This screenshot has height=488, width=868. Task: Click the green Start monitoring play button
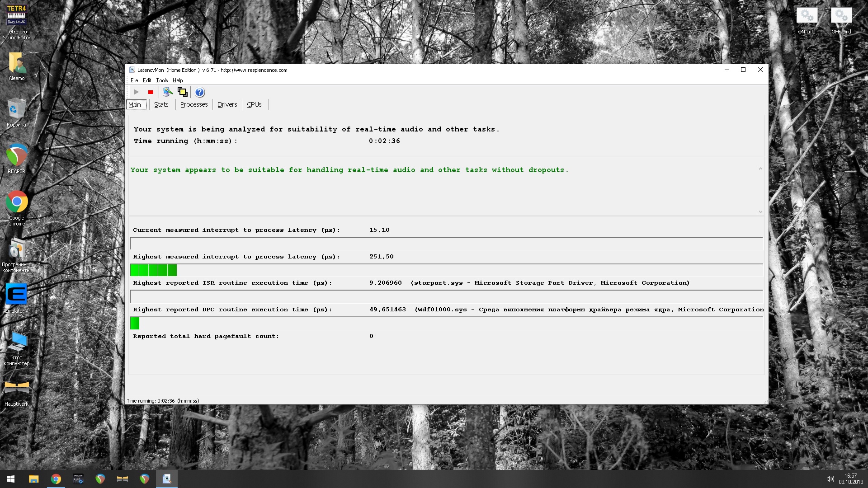point(136,92)
